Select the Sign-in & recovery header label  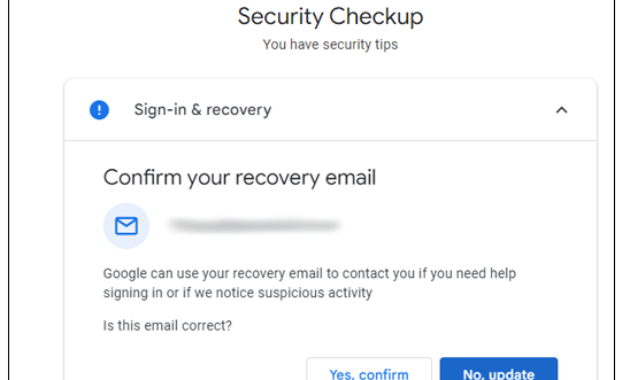tap(202, 110)
